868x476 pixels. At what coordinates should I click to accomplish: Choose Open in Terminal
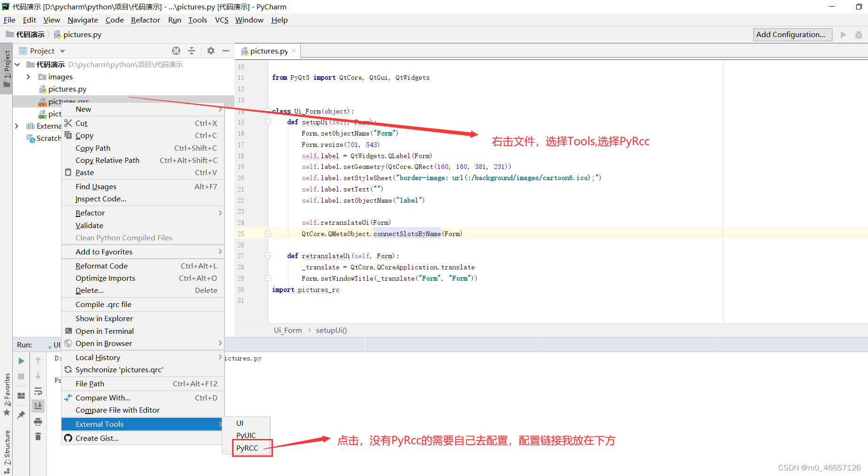tap(143, 331)
